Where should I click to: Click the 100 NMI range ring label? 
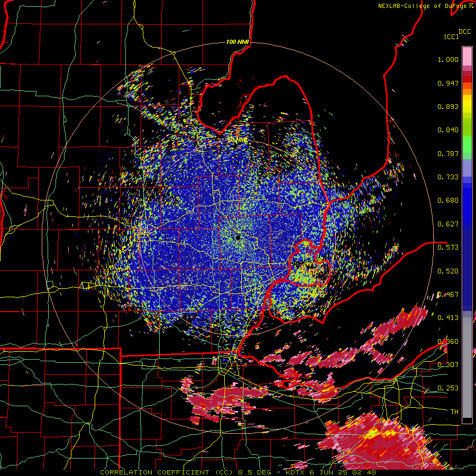pyautogui.click(x=237, y=42)
